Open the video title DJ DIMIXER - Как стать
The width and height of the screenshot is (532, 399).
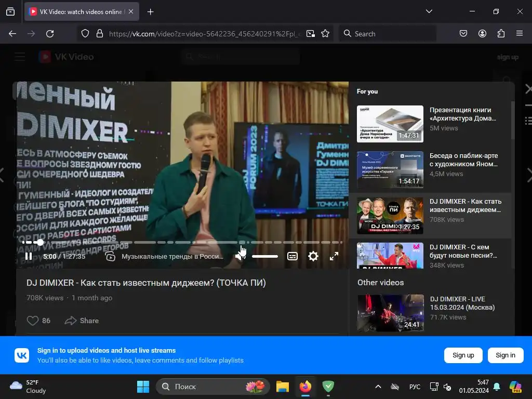click(146, 283)
